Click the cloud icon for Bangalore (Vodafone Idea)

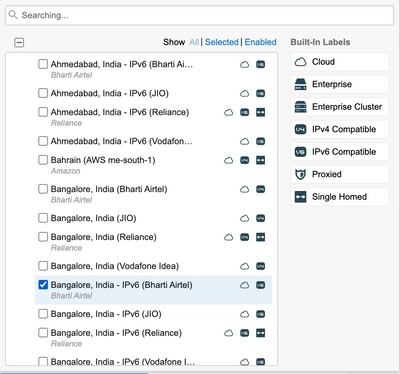(x=245, y=266)
